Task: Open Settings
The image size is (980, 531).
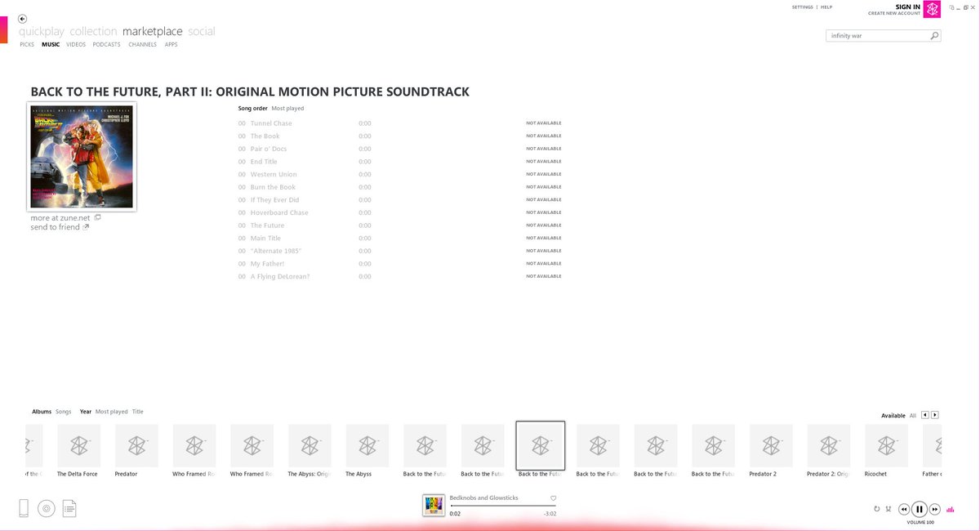Action: [x=803, y=7]
